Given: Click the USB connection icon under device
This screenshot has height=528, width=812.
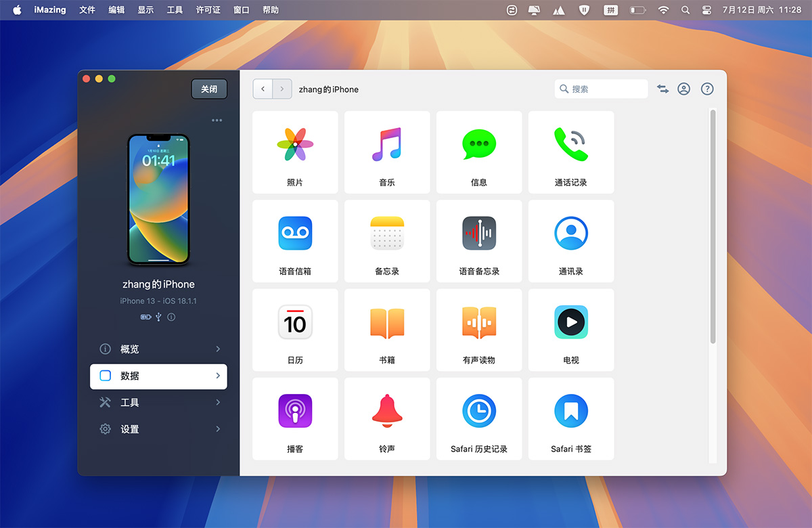Looking at the screenshot, I should click(x=158, y=317).
